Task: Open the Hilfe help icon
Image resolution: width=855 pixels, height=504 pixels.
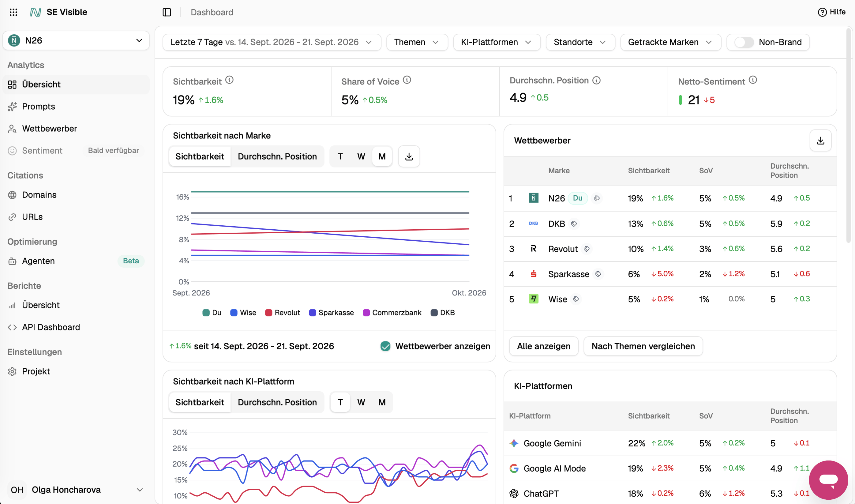Action: [822, 12]
